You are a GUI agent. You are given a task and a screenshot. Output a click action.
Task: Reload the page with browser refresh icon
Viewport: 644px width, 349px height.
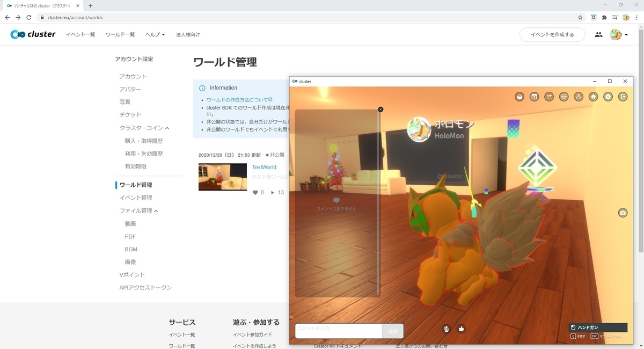click(x=29, y=17)
